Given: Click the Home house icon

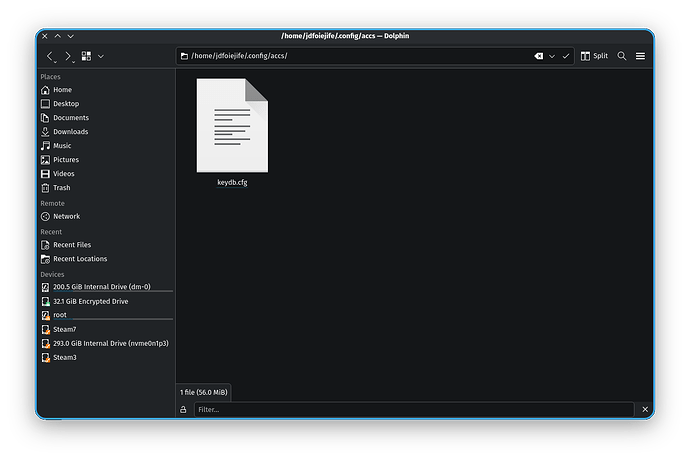Looking at the screenshot, I should click(x=45, y=90).
